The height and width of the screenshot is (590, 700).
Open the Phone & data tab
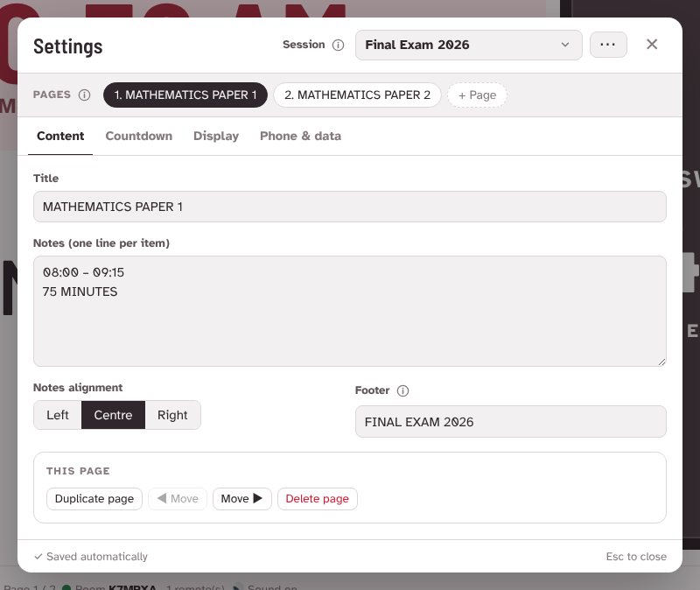point(300,137)
